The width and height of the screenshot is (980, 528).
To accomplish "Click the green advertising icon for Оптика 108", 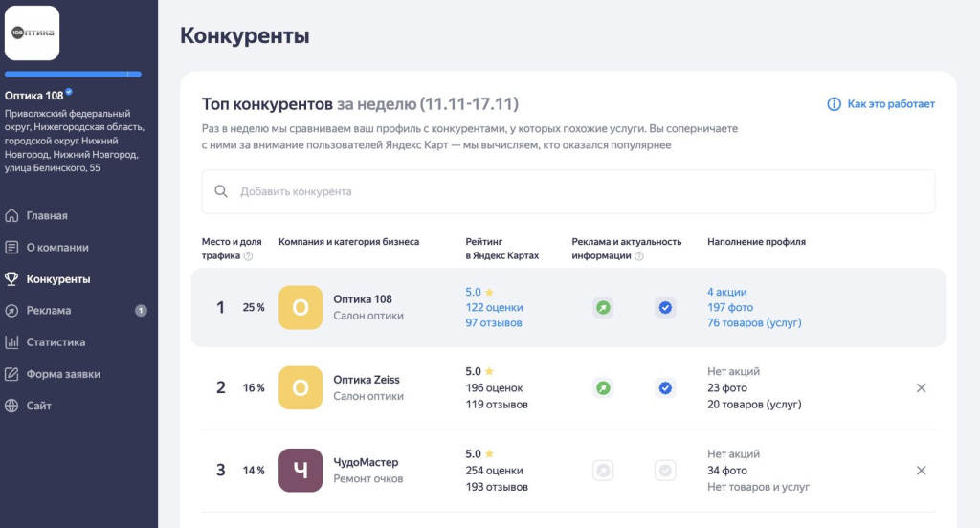I will (603, 307).
